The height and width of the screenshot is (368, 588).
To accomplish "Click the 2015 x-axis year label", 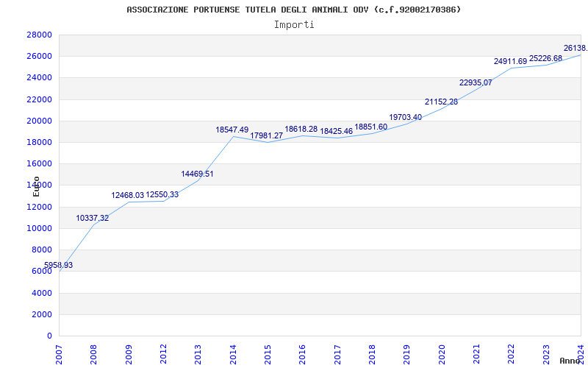I will [268, 354].
